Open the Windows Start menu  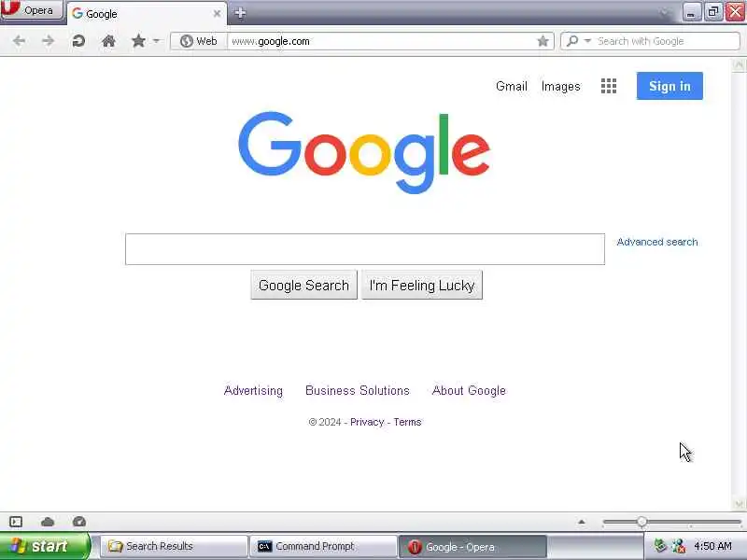point(44,546)
